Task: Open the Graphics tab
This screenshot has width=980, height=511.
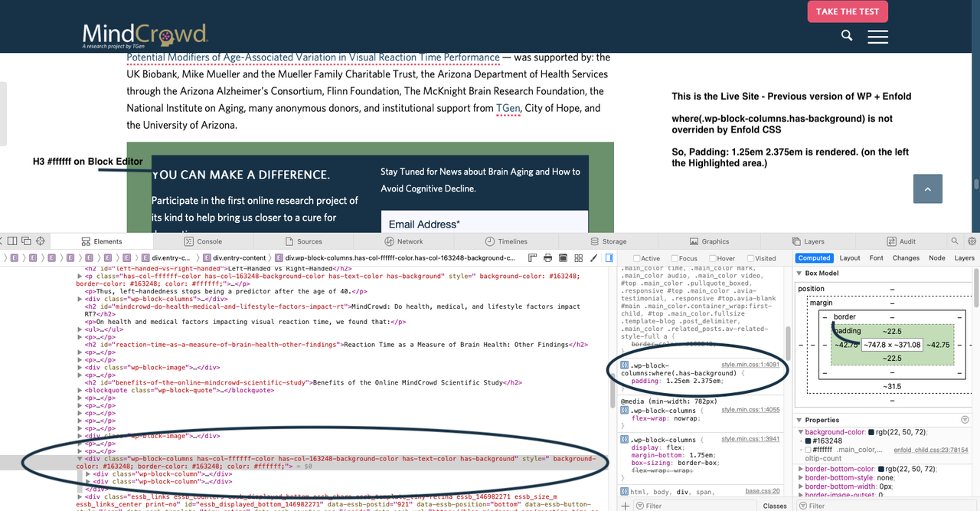Action: tap(710, 241)
